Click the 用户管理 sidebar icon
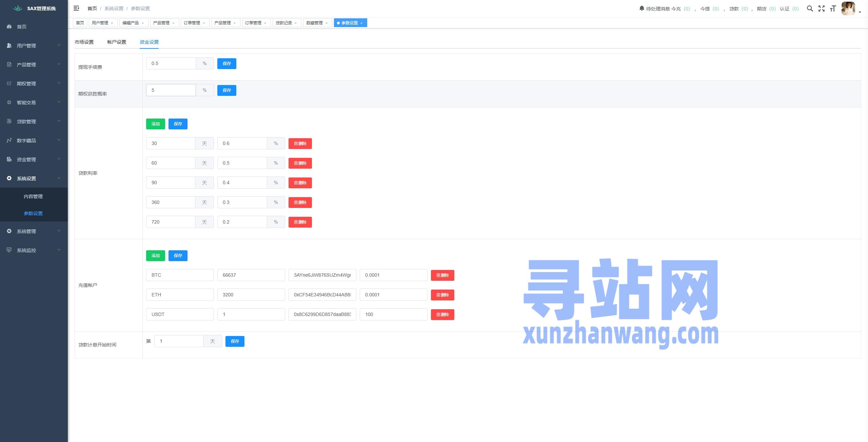Screen dimensions: 868x442 (9, 45)
